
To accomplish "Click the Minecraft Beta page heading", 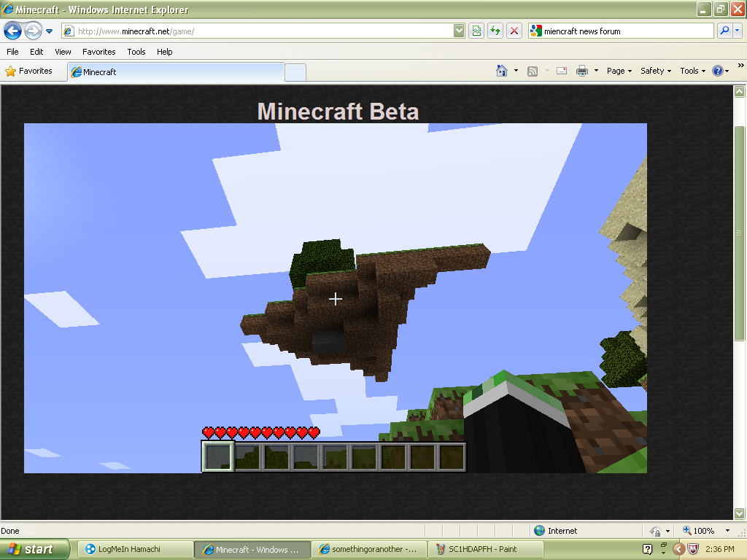I will coord(338,112).
